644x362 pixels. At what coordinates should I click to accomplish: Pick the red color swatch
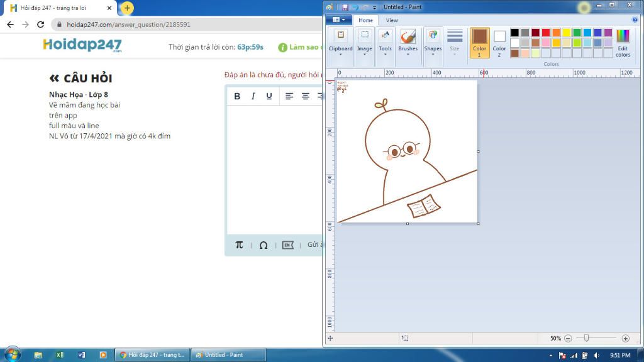[x=546, y=33]
